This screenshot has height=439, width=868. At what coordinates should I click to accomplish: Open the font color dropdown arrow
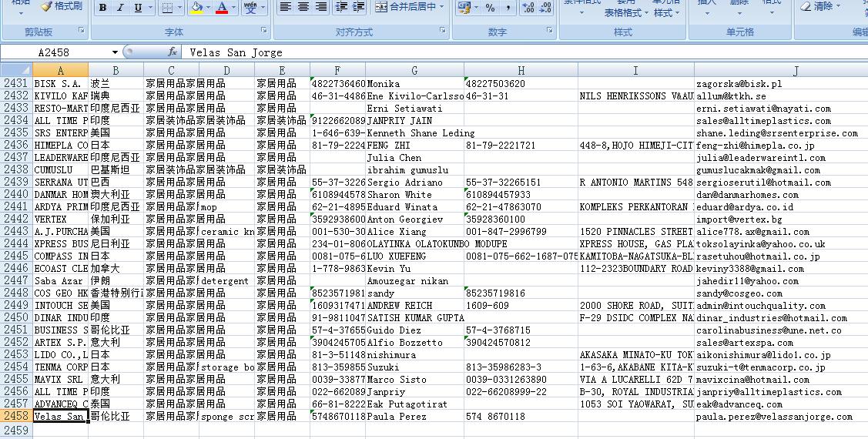click(233, 7)
